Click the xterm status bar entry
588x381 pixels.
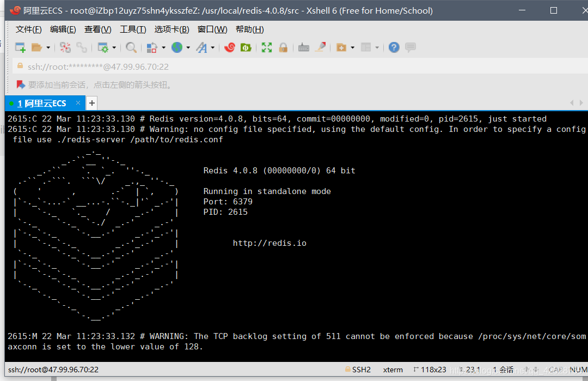click(393, 370)
